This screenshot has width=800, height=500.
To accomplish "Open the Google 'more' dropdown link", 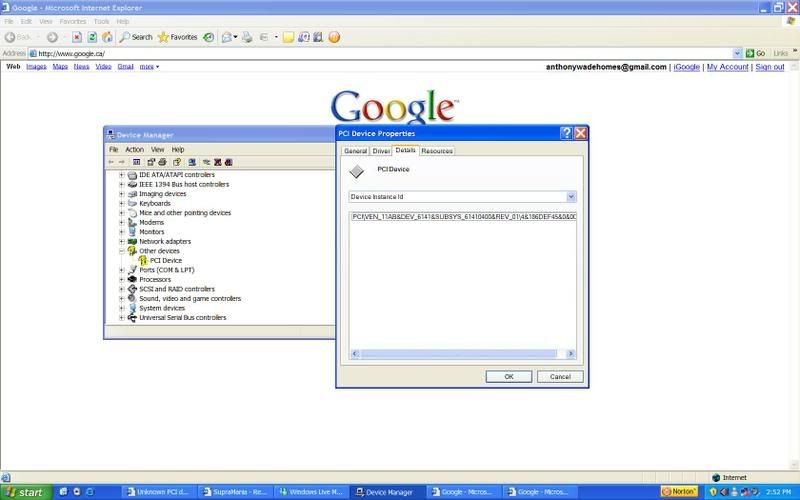I will pos(149,67).
